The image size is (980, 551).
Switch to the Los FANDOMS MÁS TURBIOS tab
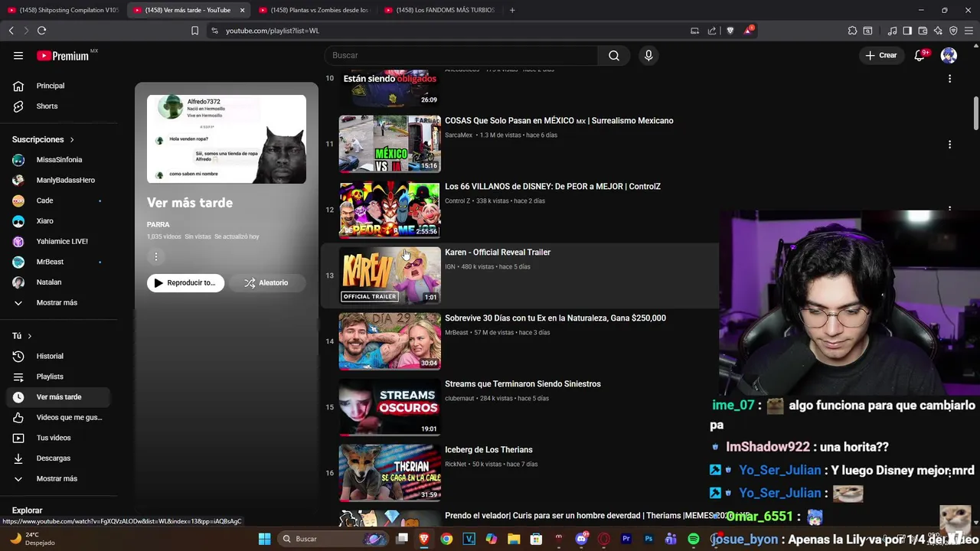click(440, 10)
